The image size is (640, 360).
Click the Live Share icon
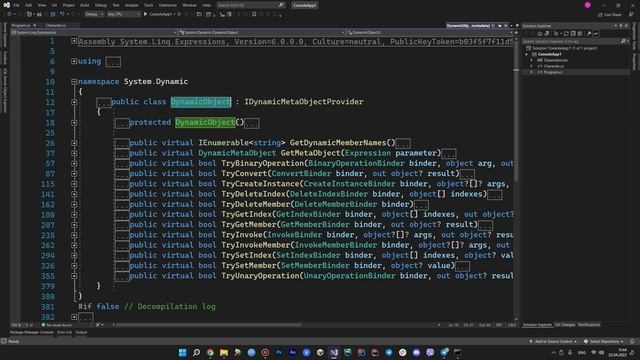600,15
